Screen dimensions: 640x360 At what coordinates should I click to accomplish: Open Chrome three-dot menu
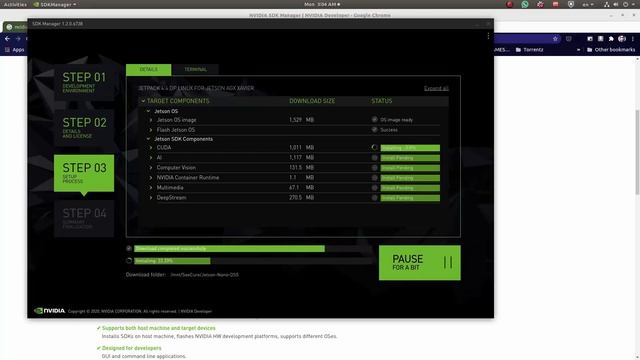tap(633, 39)
